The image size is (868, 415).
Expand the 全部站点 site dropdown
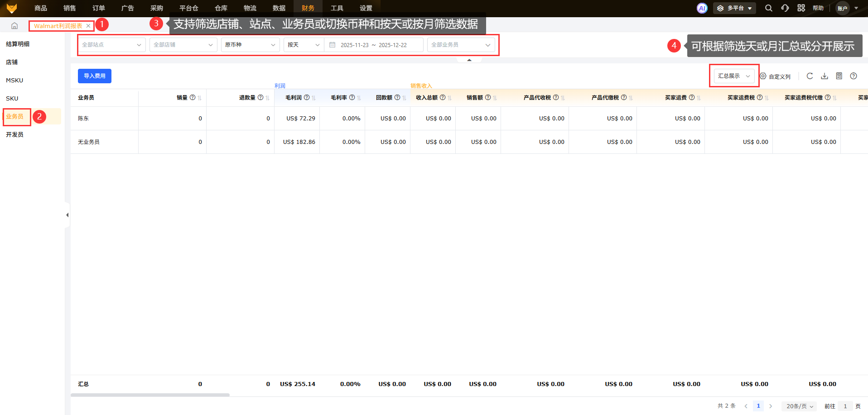coord(111,45)
